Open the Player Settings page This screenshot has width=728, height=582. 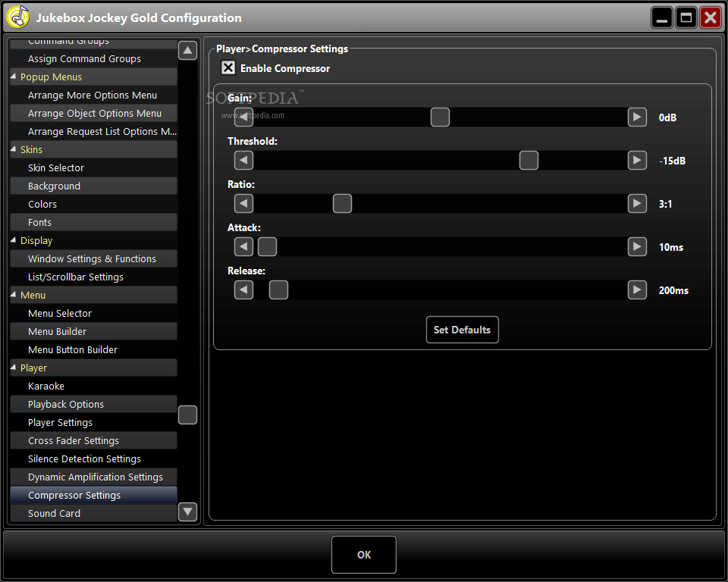93,422
